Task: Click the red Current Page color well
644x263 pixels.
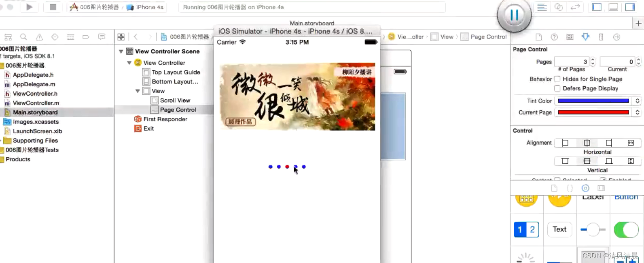Action: coord(593,112)
